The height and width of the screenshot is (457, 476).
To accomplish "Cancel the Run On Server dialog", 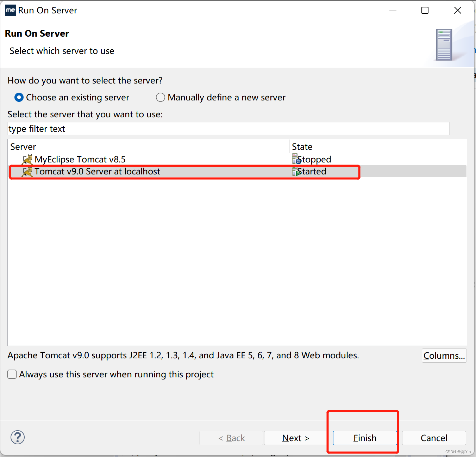I will [434, 438].
